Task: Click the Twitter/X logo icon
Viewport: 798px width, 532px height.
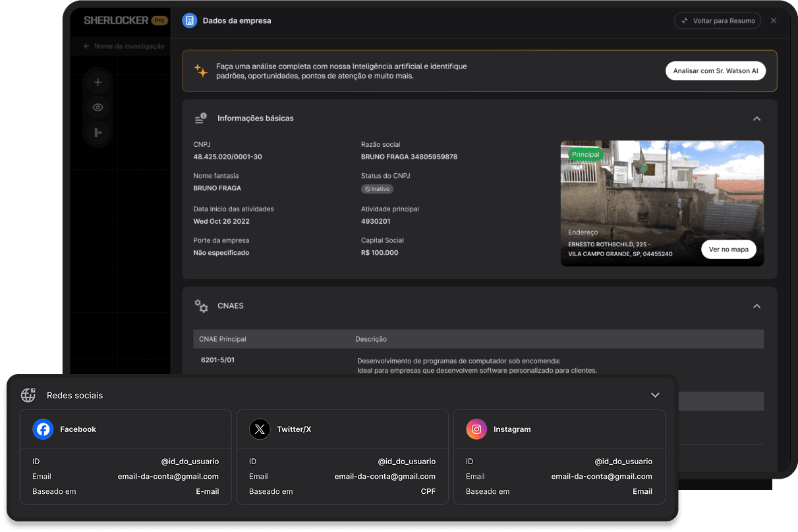Action: click(x=260, y=429)
